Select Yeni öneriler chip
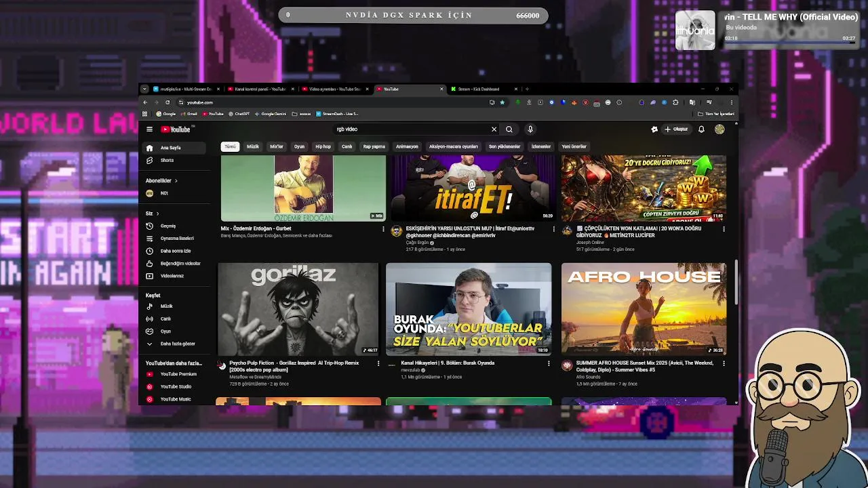The width and height of the screenshot is (868, 488). click(574, 146)
